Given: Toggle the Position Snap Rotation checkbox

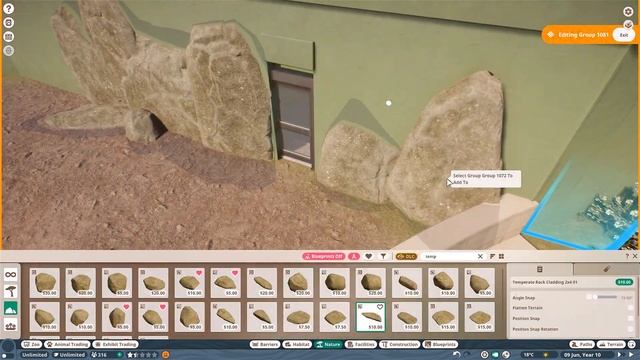Looking at the screenshot, I should coord(631,329).
